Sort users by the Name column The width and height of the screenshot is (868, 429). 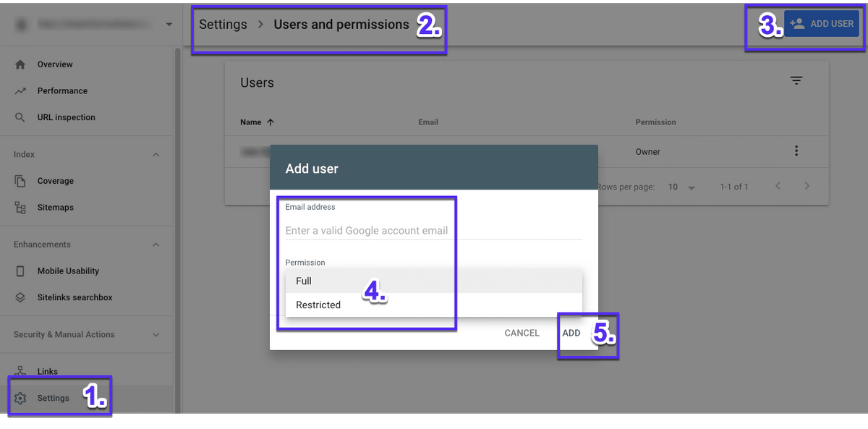coord(257,122)
